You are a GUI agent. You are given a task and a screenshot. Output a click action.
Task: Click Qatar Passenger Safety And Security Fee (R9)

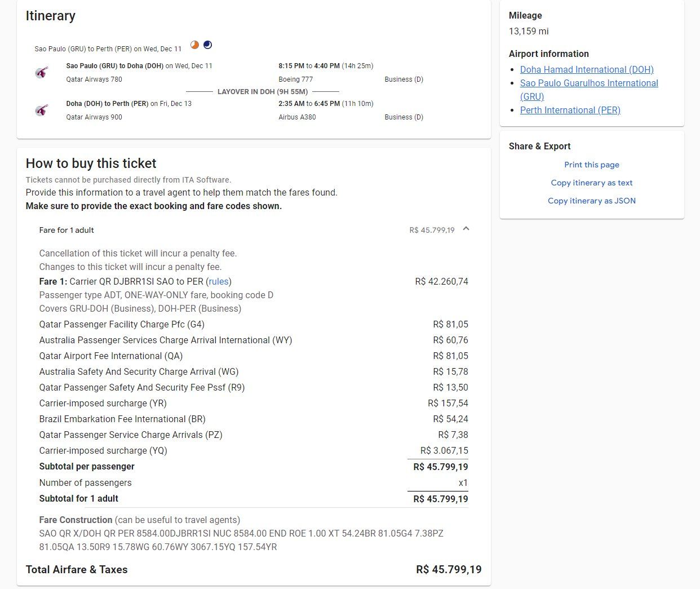tap(142, 387)
